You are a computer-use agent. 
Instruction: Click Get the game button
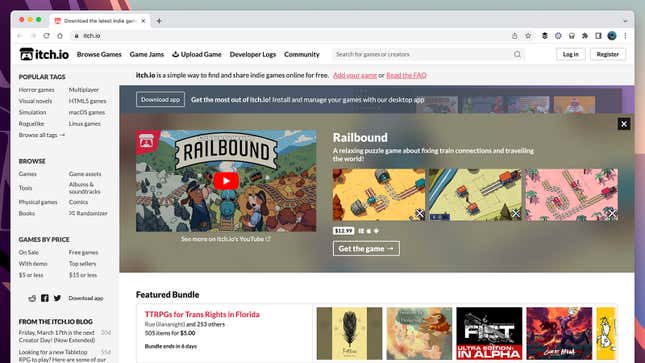click(366, 249)
